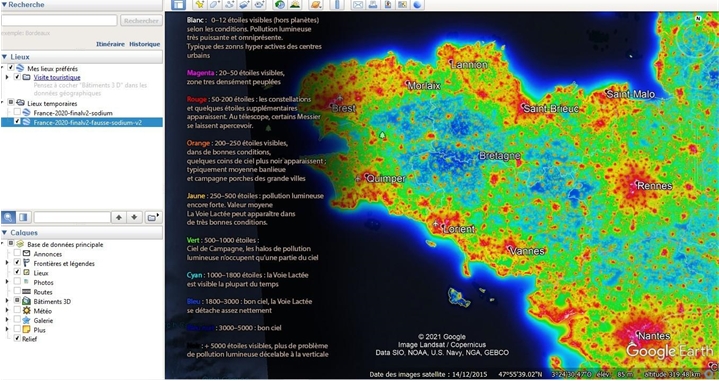Collapse the Lieux panel header
The width and height of the screenshot is (719, 382).
81,57
